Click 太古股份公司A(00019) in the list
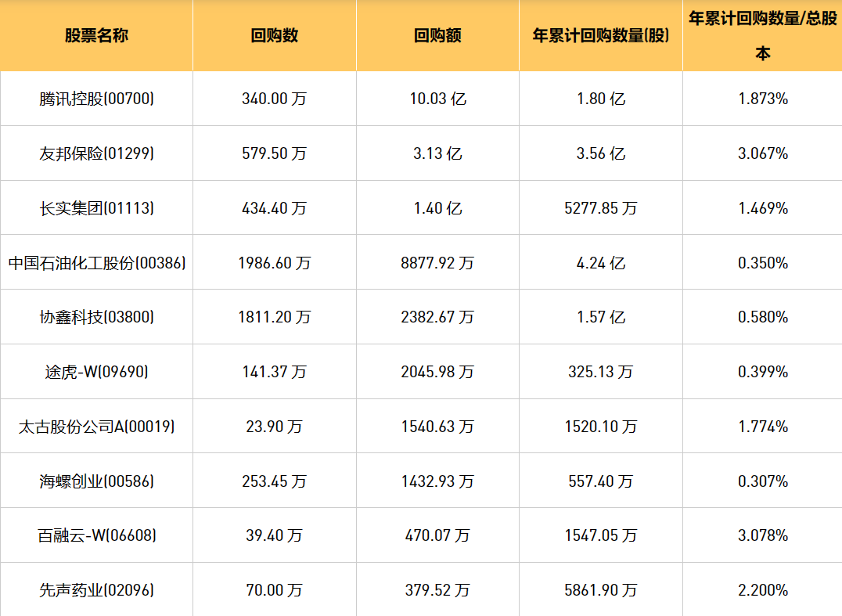Viewport: 842px width, 616px height. pyautogui.click(x=96, y=427)
